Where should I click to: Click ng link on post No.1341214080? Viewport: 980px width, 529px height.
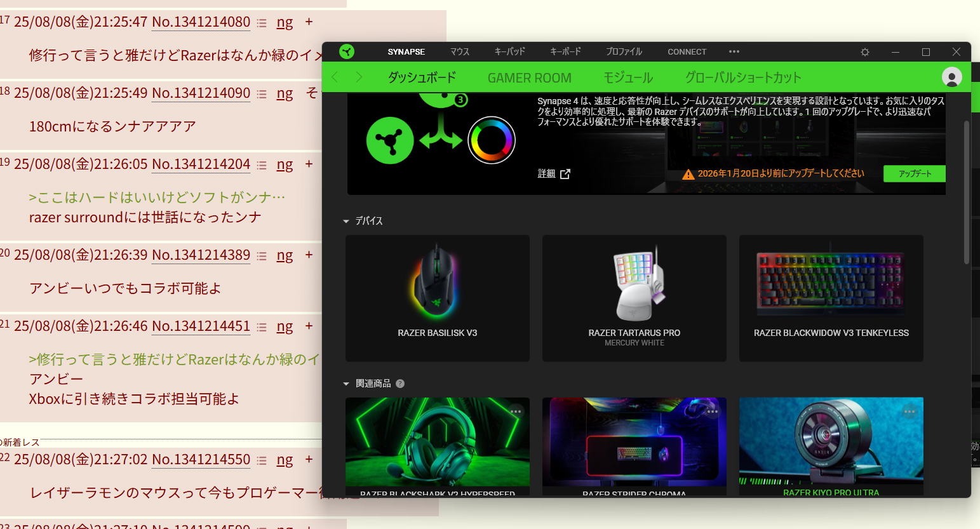(285, 23)
